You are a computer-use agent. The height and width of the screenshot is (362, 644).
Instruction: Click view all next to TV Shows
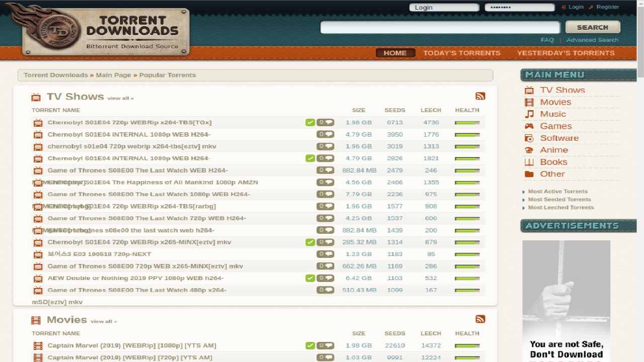pos(120,98)
